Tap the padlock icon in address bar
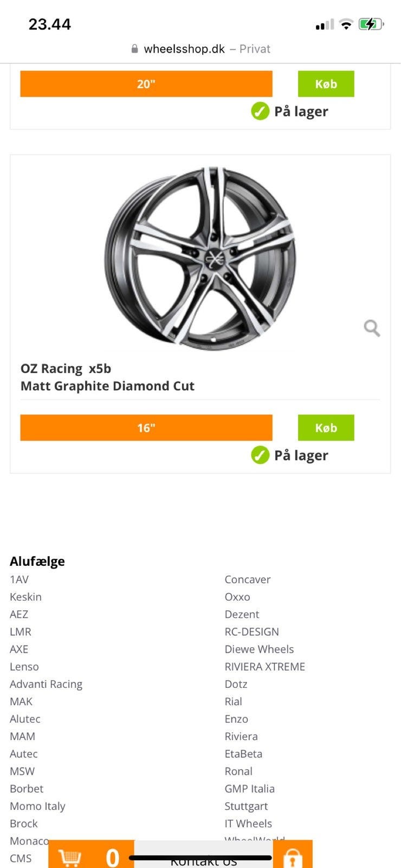 coord(135,49)
